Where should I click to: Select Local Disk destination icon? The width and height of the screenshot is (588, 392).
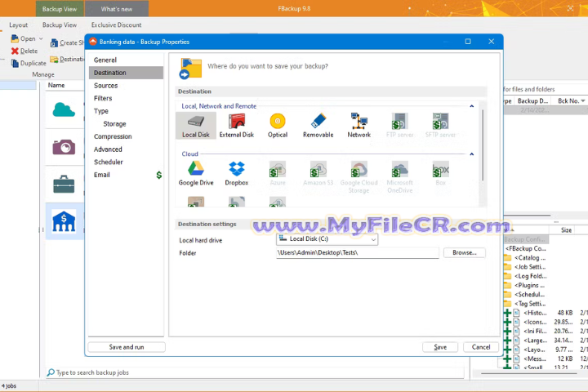196,126
